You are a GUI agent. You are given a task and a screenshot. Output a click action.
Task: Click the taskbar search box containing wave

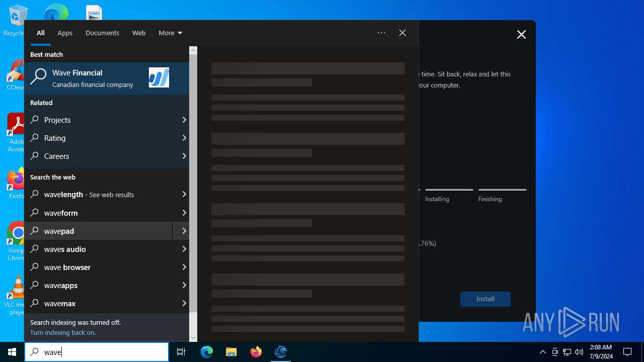tap(97, 352)
